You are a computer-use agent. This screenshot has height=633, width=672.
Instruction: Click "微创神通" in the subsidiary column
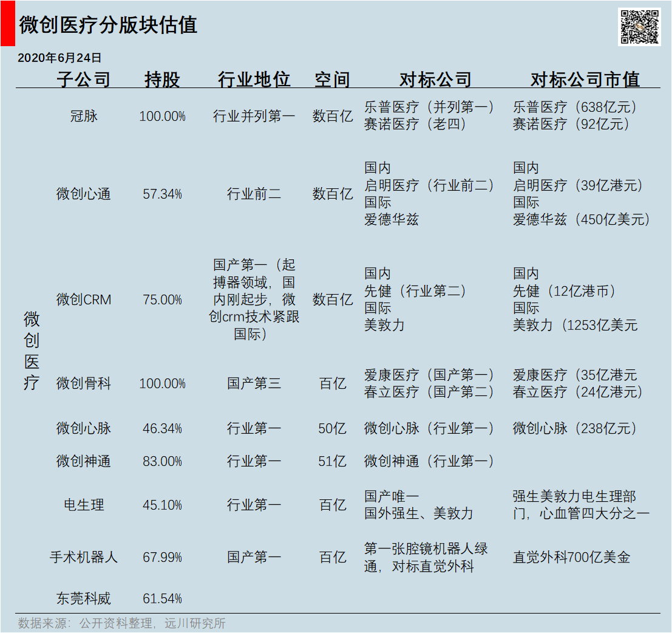[x=84, y=461]
